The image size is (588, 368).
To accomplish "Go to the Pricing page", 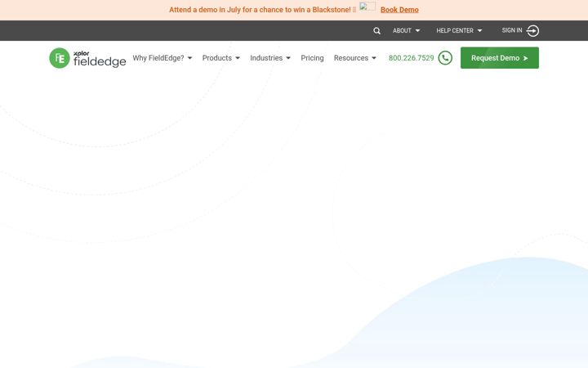I will pyautogui.click(x=312, y=58).
